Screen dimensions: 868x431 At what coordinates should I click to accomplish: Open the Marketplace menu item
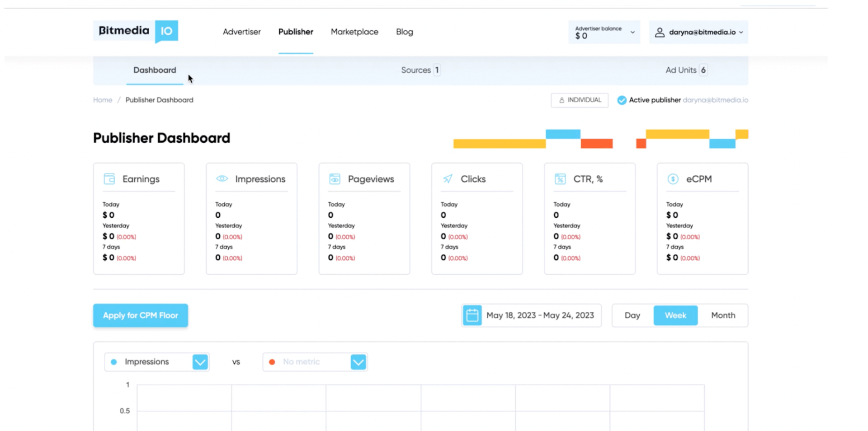pyautogui.click(x=354, y=32)
